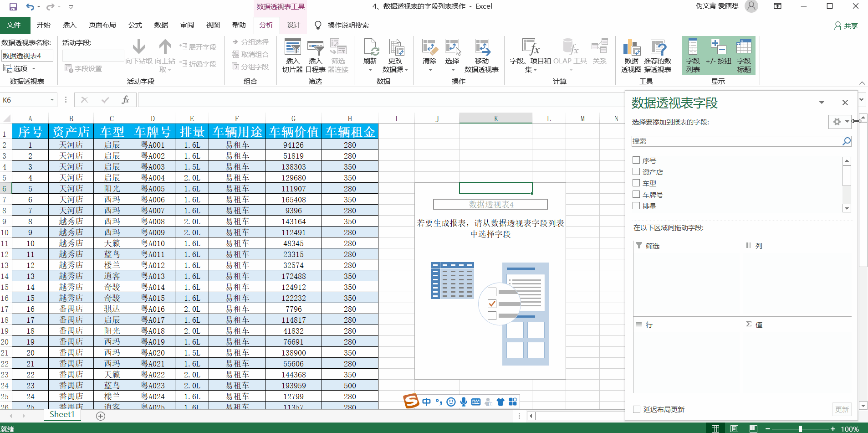Check the 车型 field checkbox

pos(636,183)
